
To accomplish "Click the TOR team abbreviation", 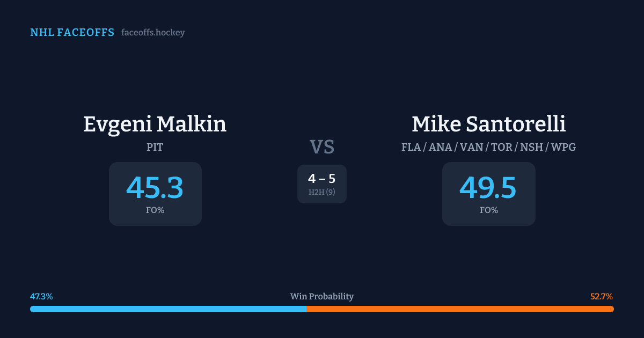I will point(502,147).
